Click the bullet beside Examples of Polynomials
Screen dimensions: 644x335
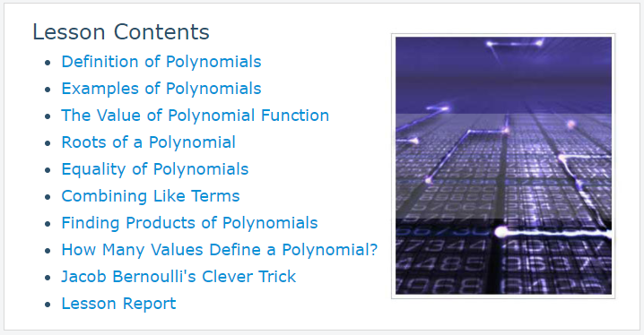point(48,90)
